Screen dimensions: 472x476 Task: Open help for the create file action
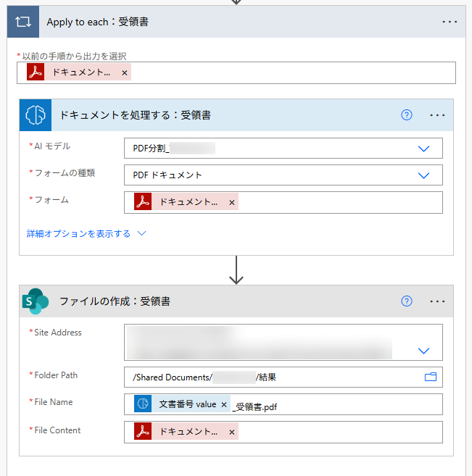tap(407, 301)
